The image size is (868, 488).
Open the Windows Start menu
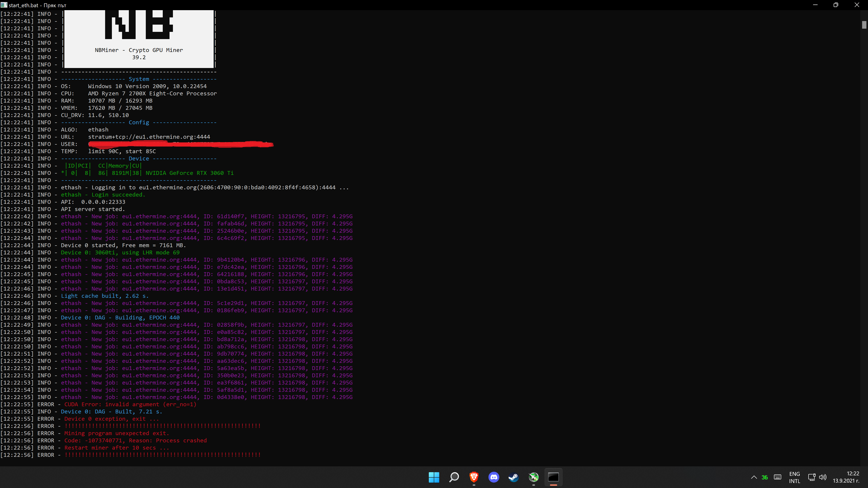(x=434, y=477)
